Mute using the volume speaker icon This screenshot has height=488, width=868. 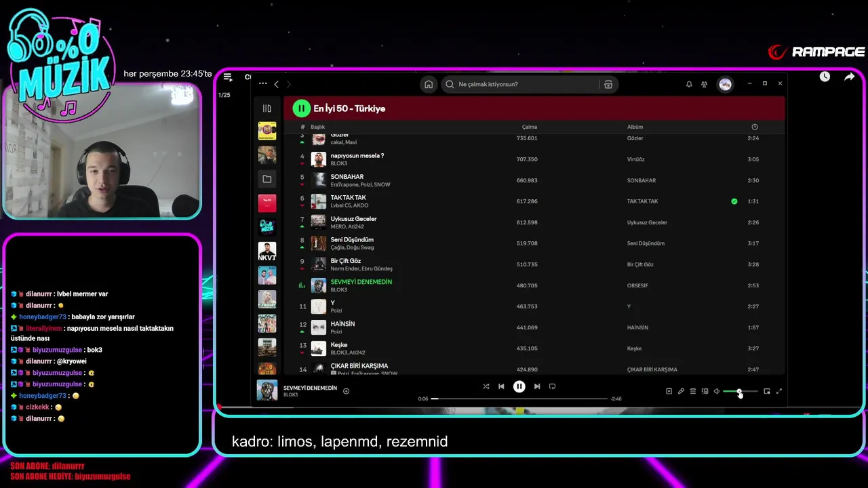tap(716, 391)
